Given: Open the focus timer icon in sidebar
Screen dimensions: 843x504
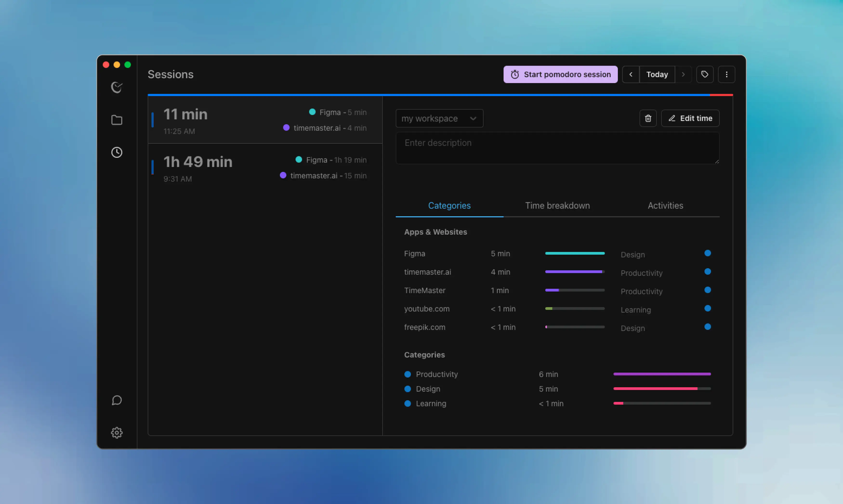Looking at the screenshot, I should (117, 88).
